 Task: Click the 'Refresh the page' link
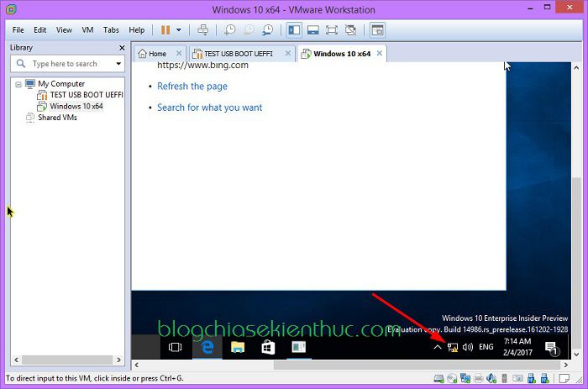192,87
